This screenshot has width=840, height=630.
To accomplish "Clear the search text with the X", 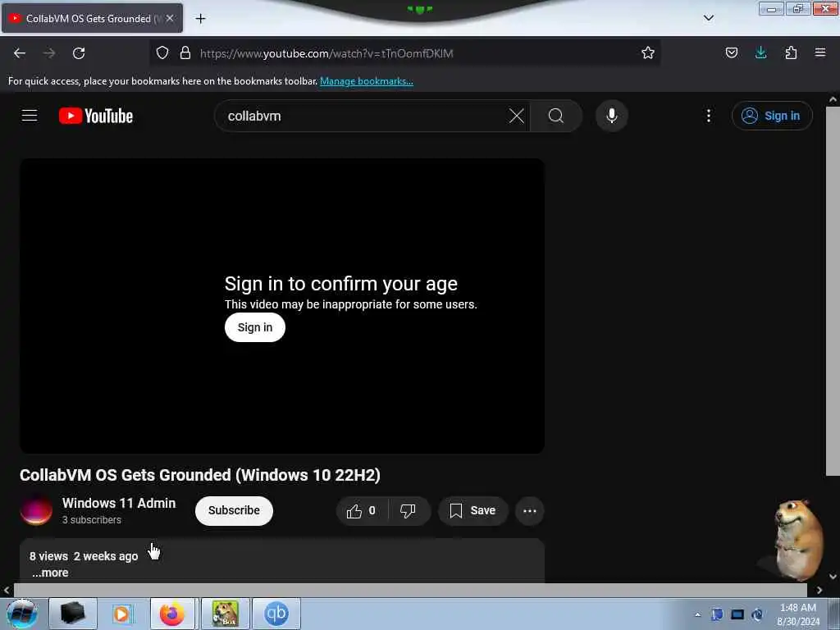I will (x=517, y=116).
